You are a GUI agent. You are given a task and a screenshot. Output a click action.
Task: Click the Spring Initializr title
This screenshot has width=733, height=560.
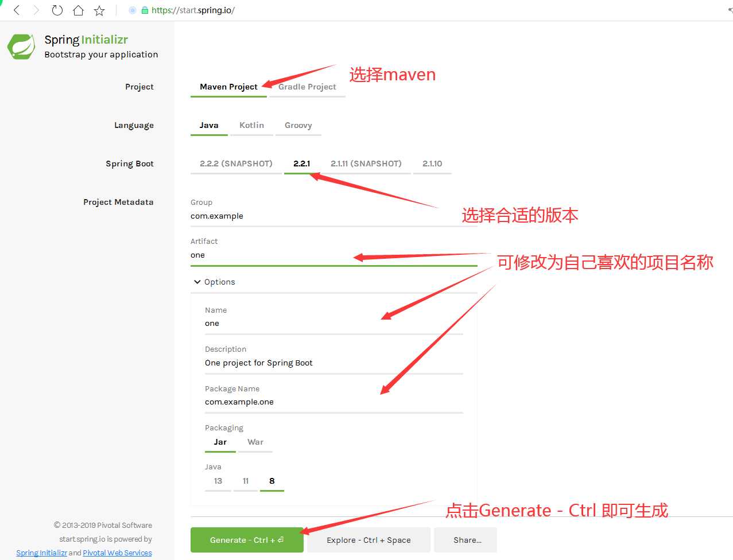point(86,40)
